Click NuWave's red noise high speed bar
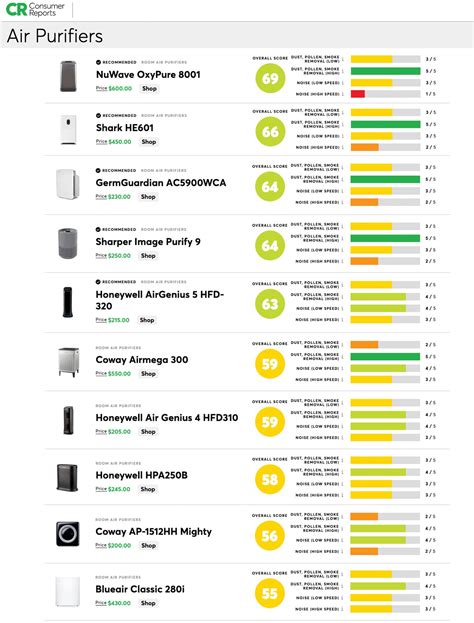 point(358,94)
